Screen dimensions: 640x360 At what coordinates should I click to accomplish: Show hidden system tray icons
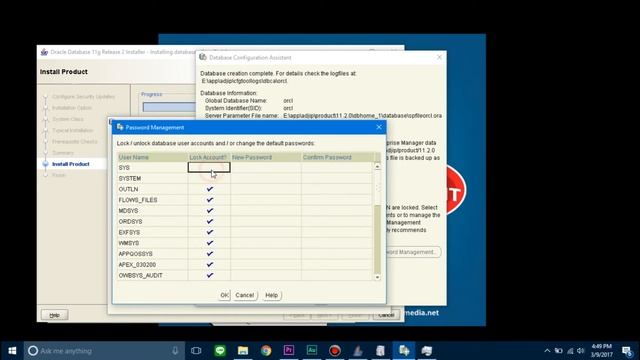(547, 351)
